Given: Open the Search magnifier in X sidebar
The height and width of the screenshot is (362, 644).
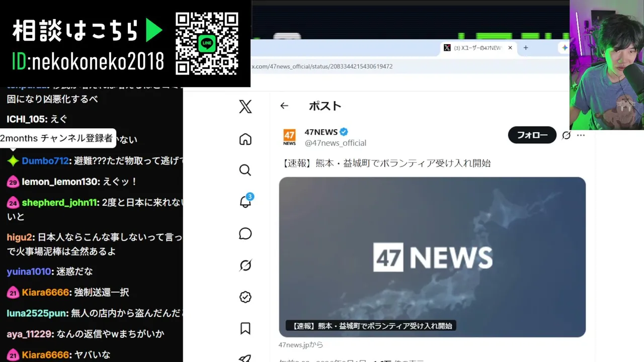Looking at the screenshot, I should pyautogui.click(x=246, y=170).
